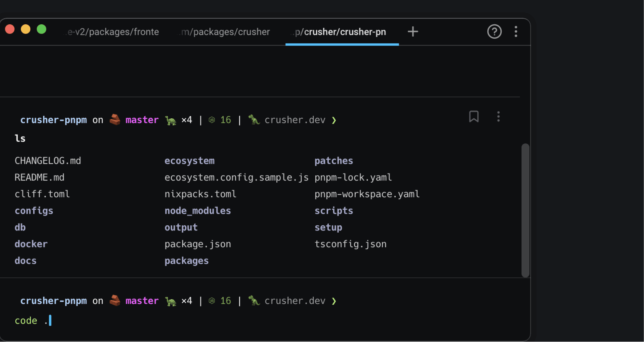
Task: Select package.json in the directory listing
Action: coord(198,244)
